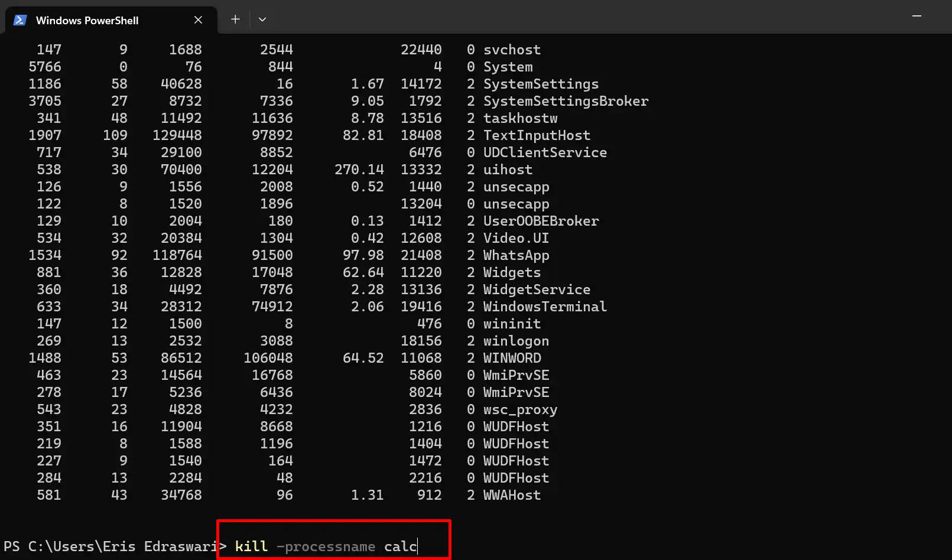Click the UserOOBEBroker process name
952x560 pixels.
(x=541, y=221)
